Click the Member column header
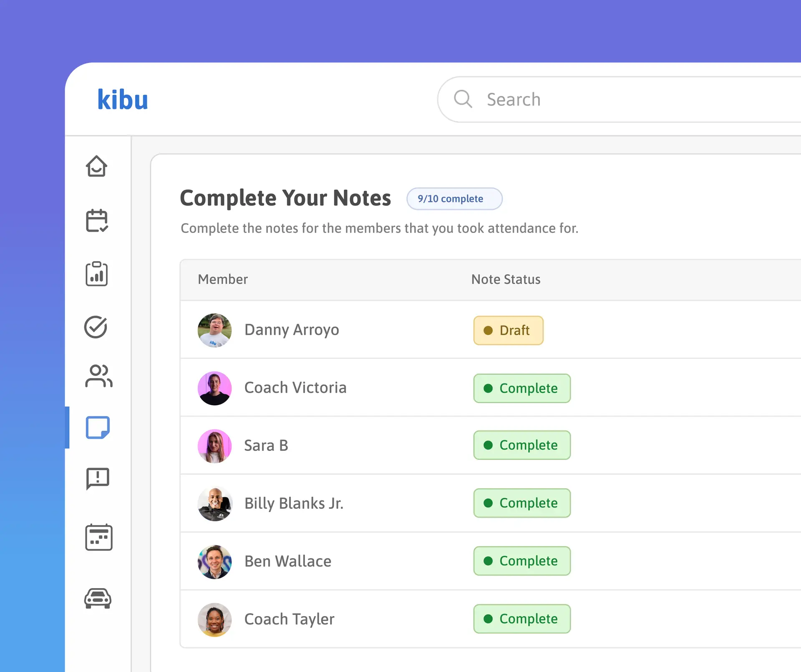This screenshot has height=672, width=801. point(223,279)
